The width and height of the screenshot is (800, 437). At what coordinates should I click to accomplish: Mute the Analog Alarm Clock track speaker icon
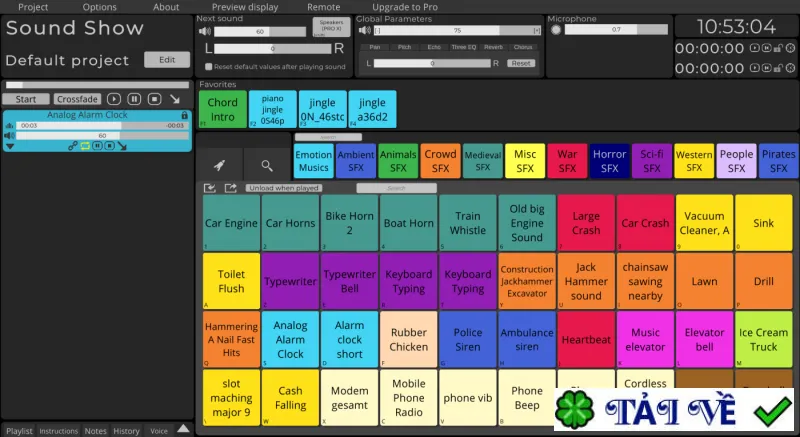tap(9, 136)
